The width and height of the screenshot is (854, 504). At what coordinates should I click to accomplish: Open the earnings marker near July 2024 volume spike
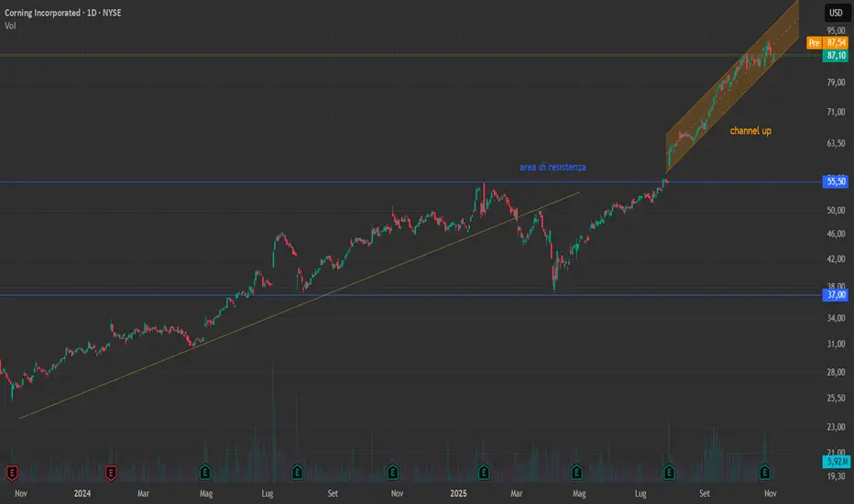click(x=297, y=472)
